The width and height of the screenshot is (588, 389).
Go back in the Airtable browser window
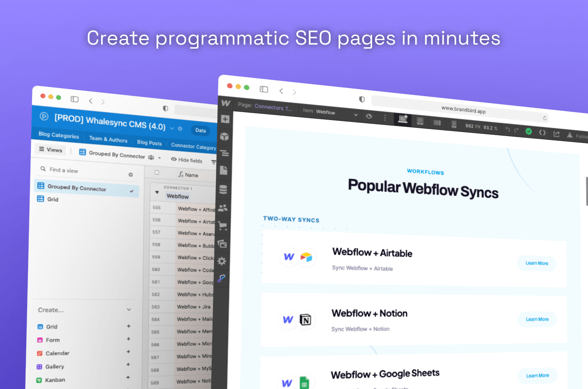pyautogui.click(x=90, y=101)
